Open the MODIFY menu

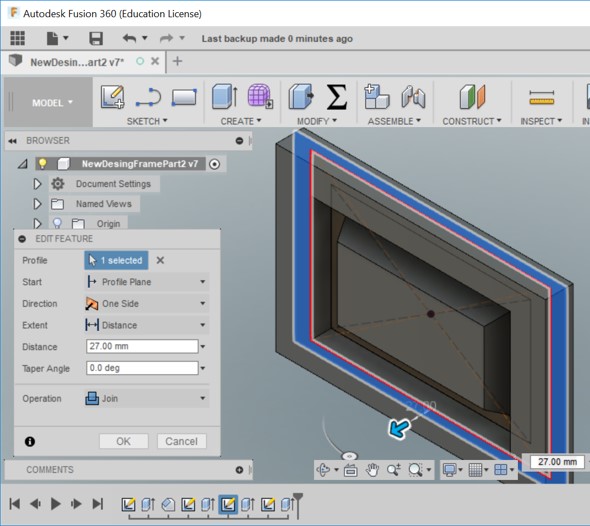click(317, 121)
